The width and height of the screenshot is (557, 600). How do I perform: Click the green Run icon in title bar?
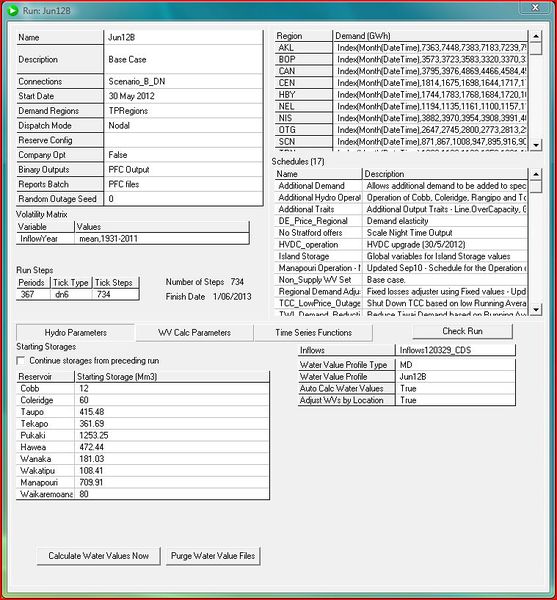pyautogui.click(x=13, y=10)
